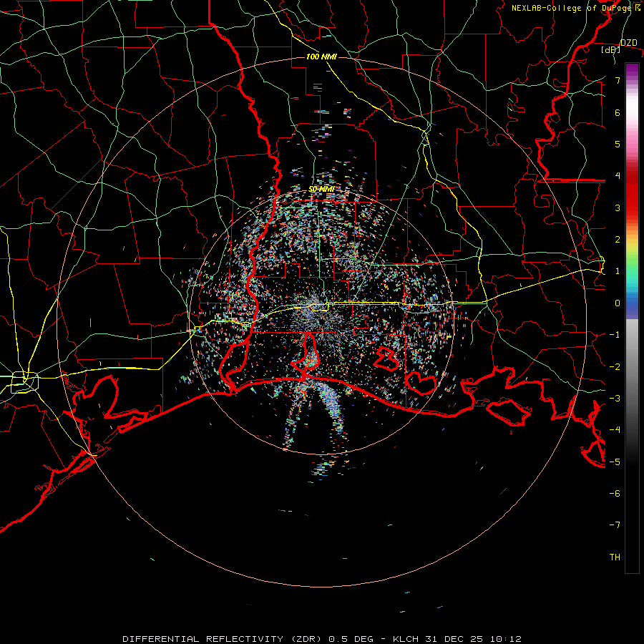Click the -1 value on the color scale
Image resolution: width=644 pixels, height=644 pixels.
pos(615,335)
